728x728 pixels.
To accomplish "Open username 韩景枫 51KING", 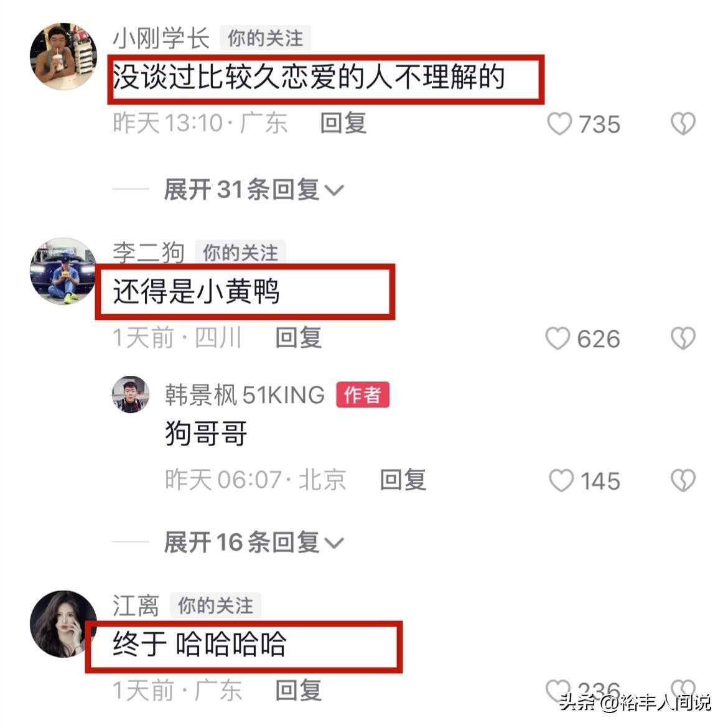I will point(245,395).
